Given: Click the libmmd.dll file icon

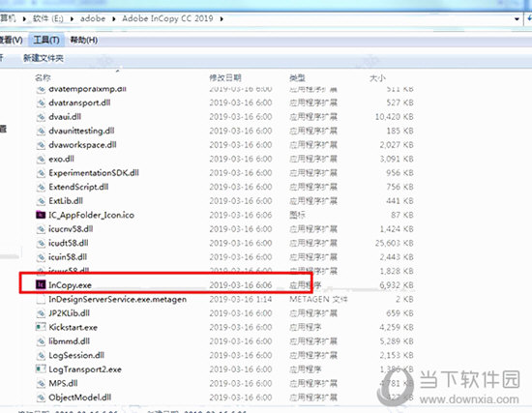Looking at the screenshot, I should click(x=41, y=341).
